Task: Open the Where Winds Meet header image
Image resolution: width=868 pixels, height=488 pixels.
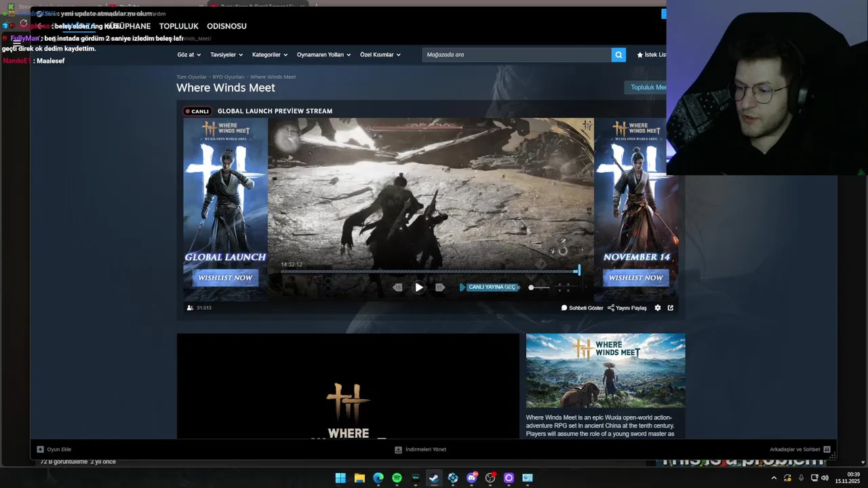Action: coord(606,371)
